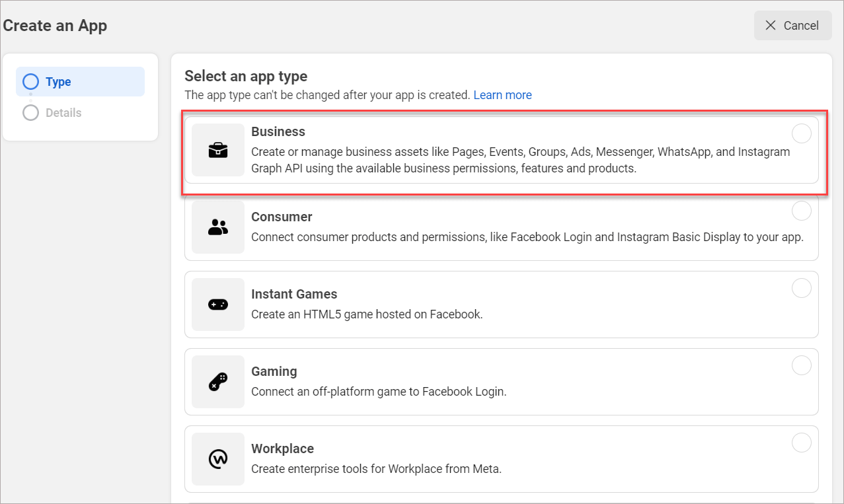This screenshot has height=504, width=844.
Task: Select the Instant Games radio button
Action: point(802,288)
